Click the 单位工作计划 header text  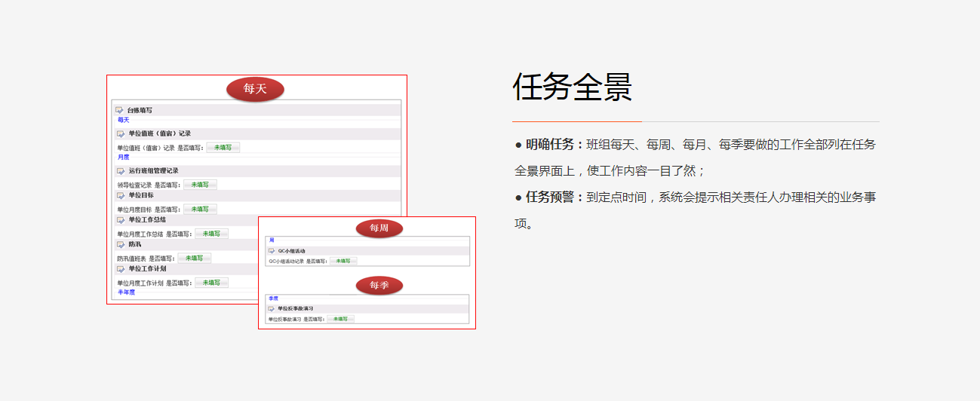point(147,269)
